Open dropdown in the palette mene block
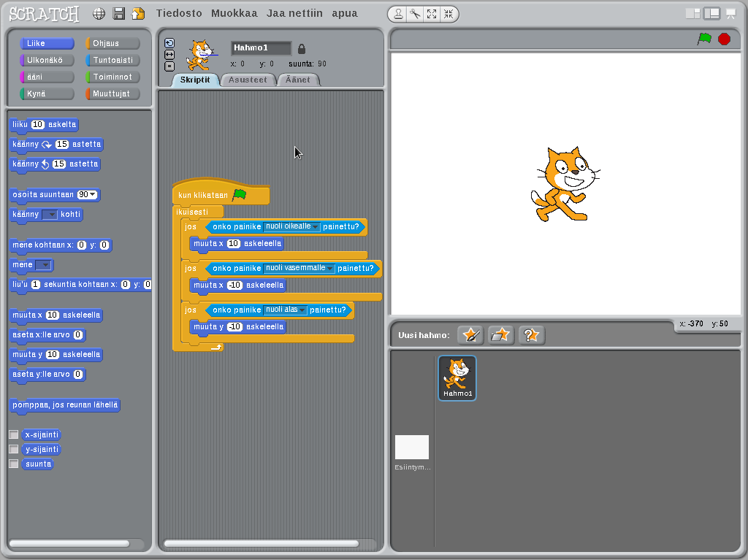This screenshot has height=560, width=748. pos(43,265)
